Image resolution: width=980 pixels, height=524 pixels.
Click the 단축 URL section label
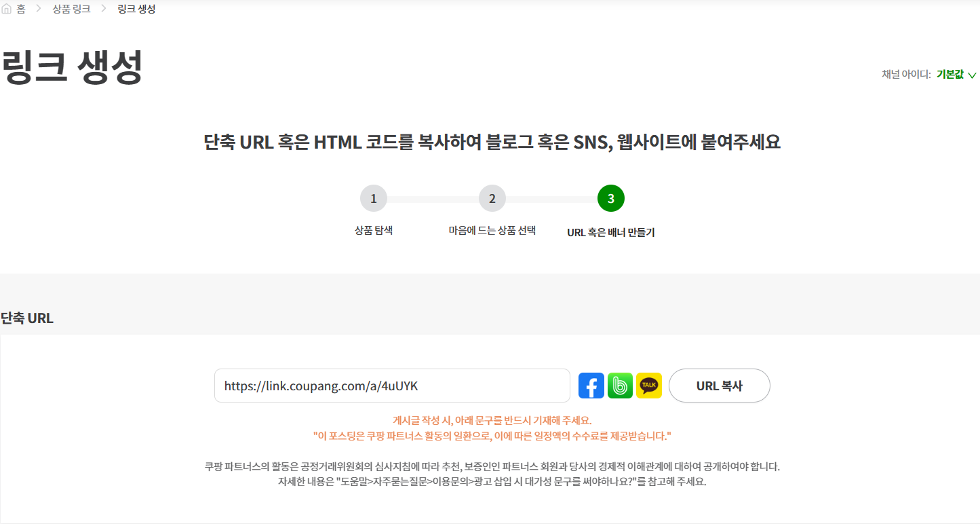[26, 318]
